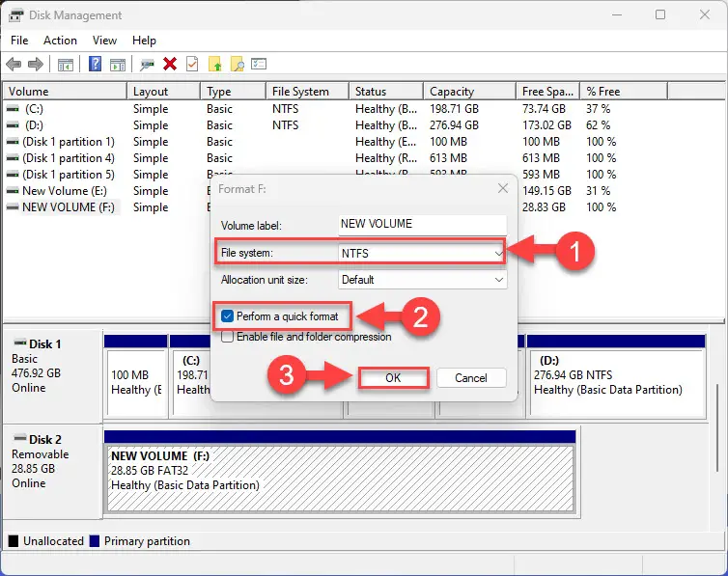728x576 pixels.
Task: Toggle Show/Hide Action Pane toolbar icon
Action: 118,65
